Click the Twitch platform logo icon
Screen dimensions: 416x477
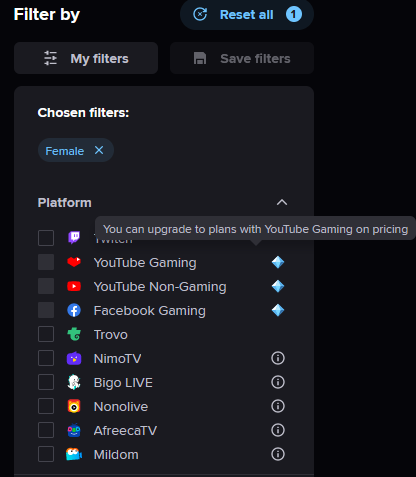point(74,238)
